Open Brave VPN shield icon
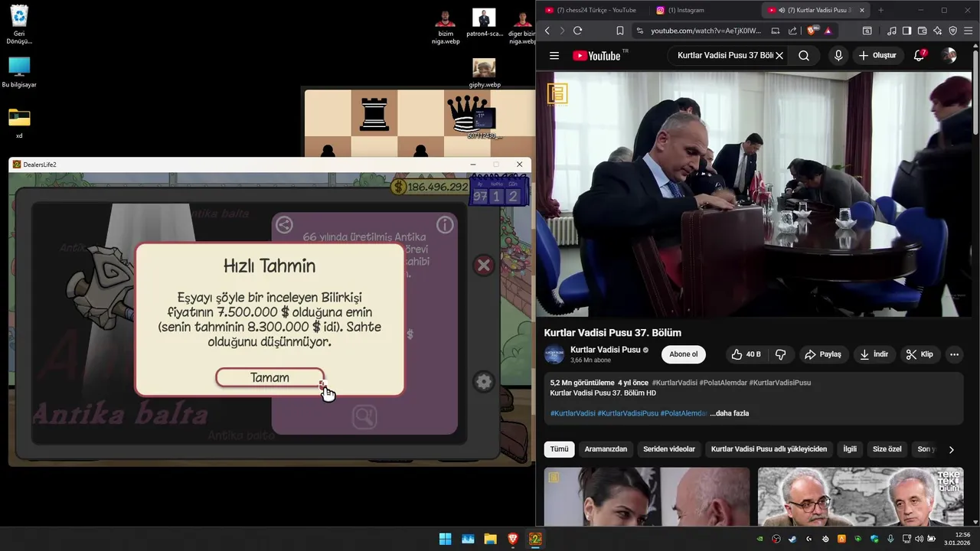 pos(953,31)
